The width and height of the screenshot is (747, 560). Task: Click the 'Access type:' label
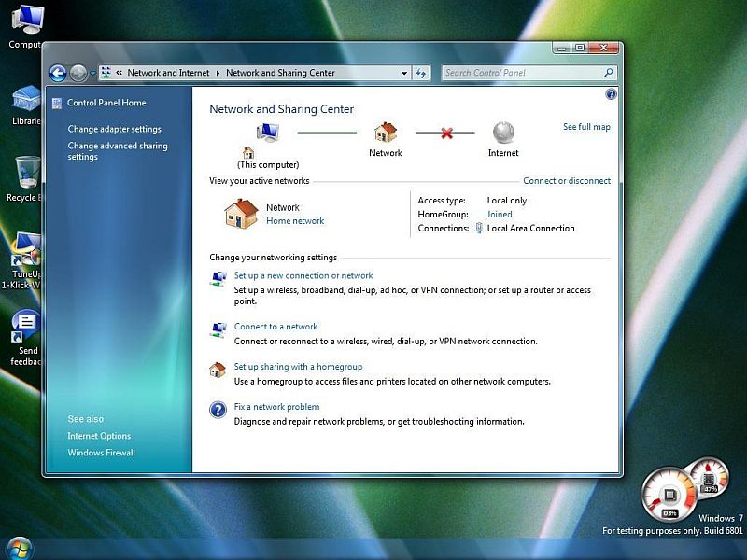[x=442, y=201]
